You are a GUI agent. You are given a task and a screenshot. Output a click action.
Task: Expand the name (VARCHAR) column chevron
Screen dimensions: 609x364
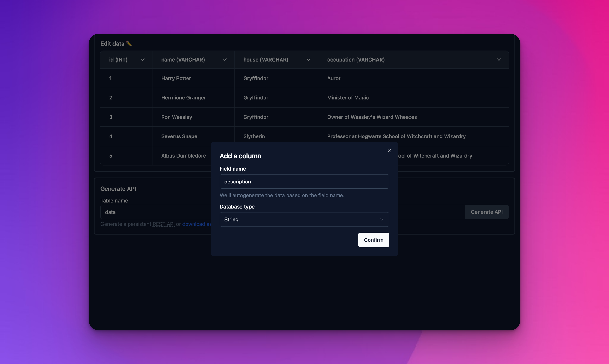(x=225, y=60)
